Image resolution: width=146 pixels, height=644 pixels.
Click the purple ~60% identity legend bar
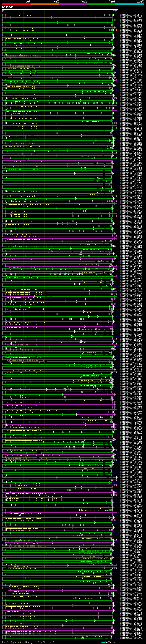(x=73, y=4)
